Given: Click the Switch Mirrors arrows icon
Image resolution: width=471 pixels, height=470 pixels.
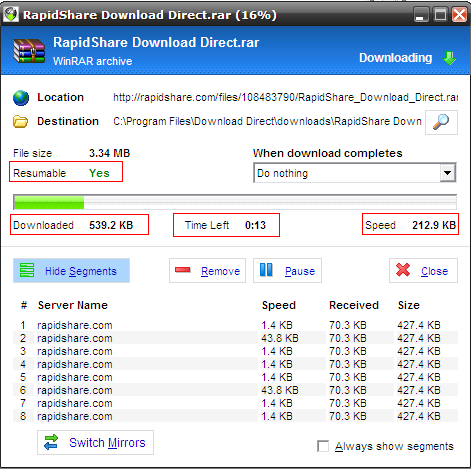Looking at the screenshot, I should (51, 442).
